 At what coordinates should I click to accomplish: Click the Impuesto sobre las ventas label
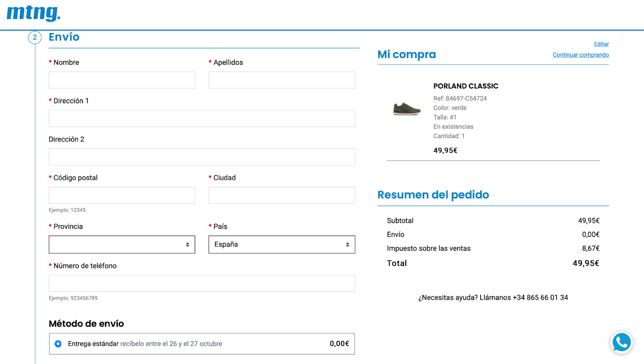429,249
